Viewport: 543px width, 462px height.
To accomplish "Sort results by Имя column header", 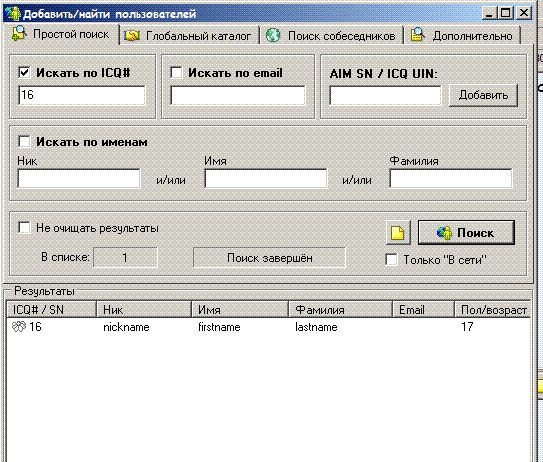I will point(240,309).
